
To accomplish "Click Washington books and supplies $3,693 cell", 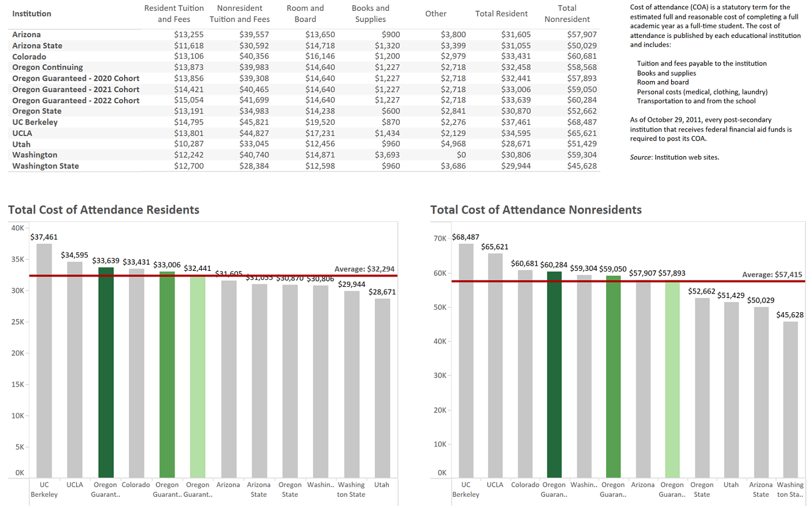I will pos(387,155).
